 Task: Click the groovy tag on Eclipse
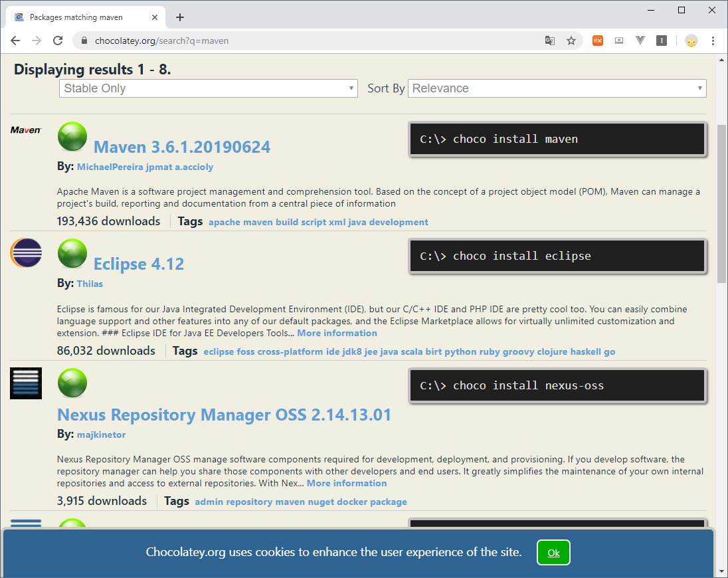[519, 352]
